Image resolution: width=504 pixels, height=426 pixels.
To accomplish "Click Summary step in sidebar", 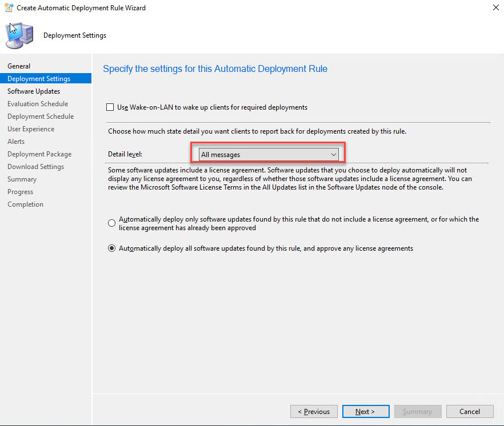I will [22, 179].
